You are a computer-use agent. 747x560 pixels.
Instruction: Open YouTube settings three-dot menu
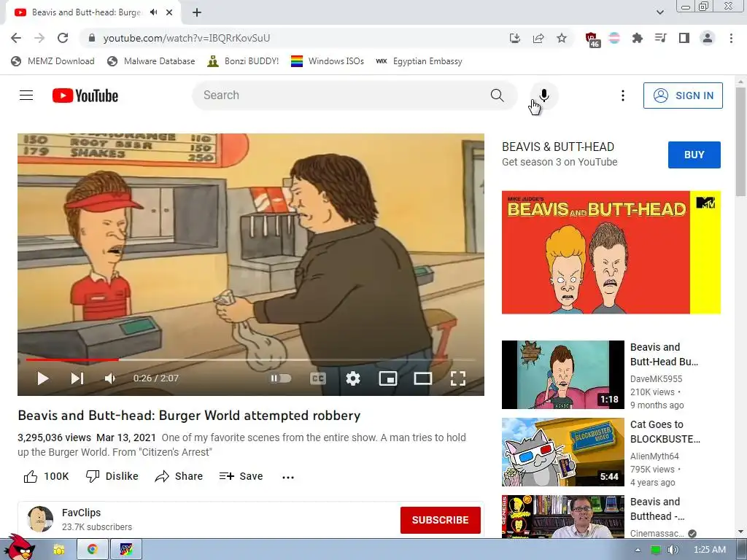[x=623, y=96]
